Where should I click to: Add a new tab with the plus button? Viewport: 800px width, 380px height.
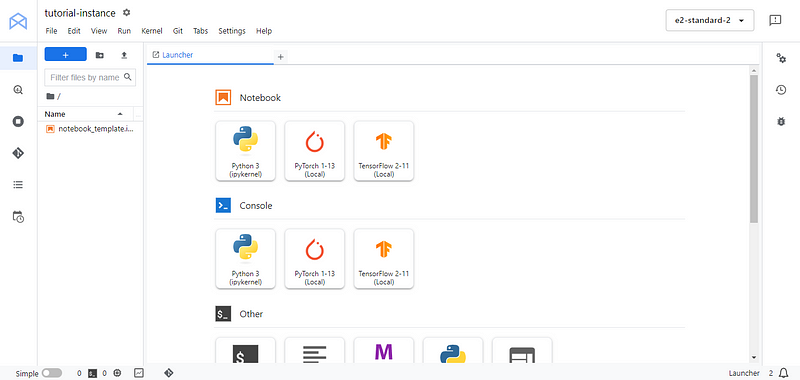pyautogui.click(x=280, y=57)
